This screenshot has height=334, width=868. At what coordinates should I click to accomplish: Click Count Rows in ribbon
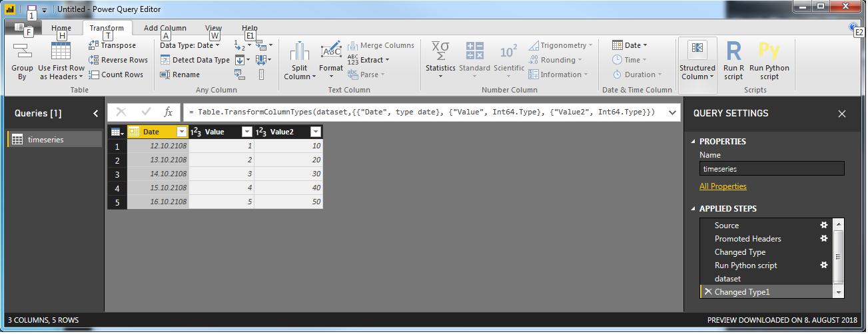coord(116,75)
